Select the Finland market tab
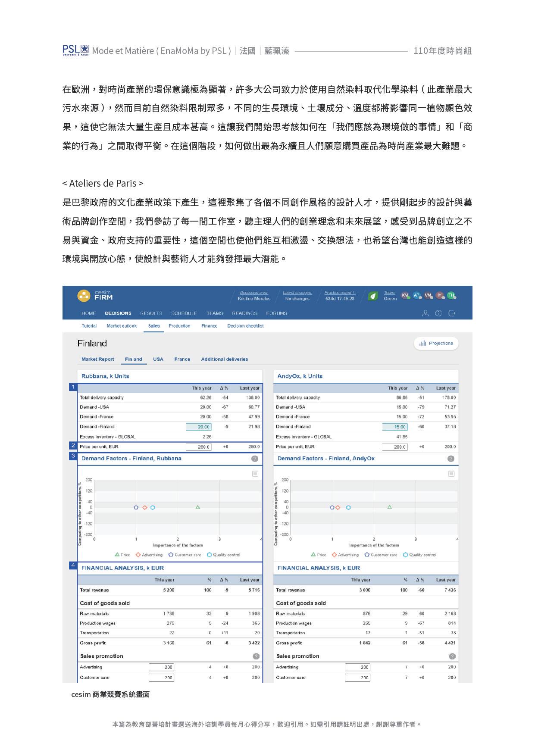 [x=134, y=359]
